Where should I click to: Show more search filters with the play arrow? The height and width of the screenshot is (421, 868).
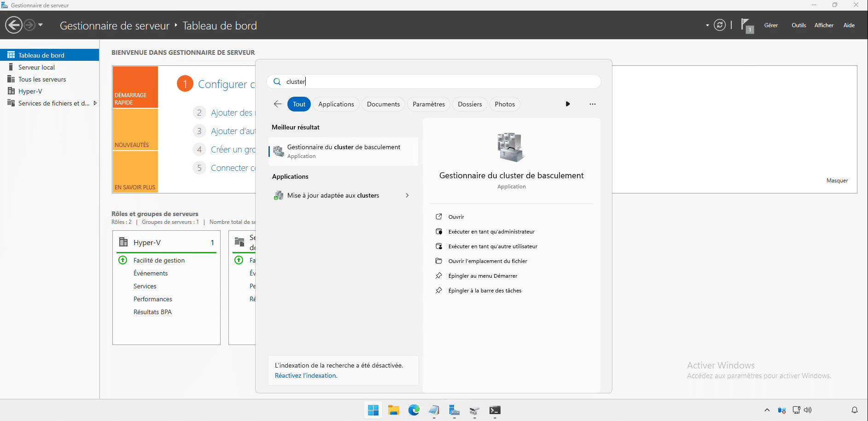coord(568,104)
